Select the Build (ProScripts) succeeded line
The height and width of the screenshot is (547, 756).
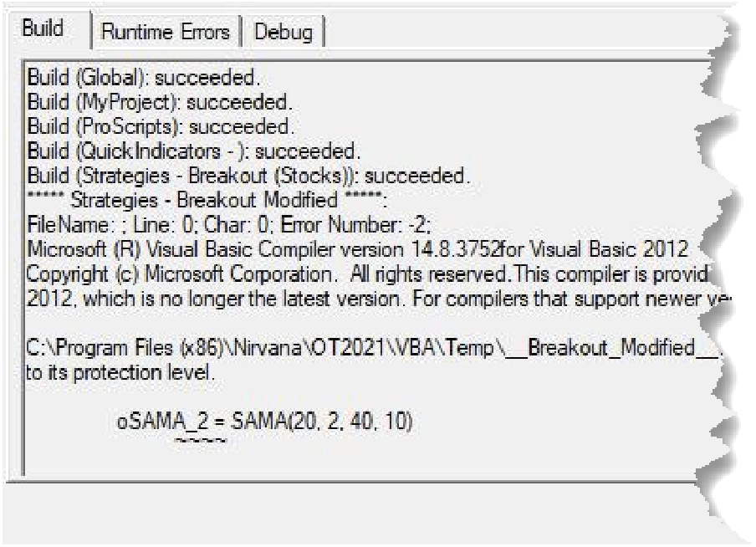tap(161, 127)
